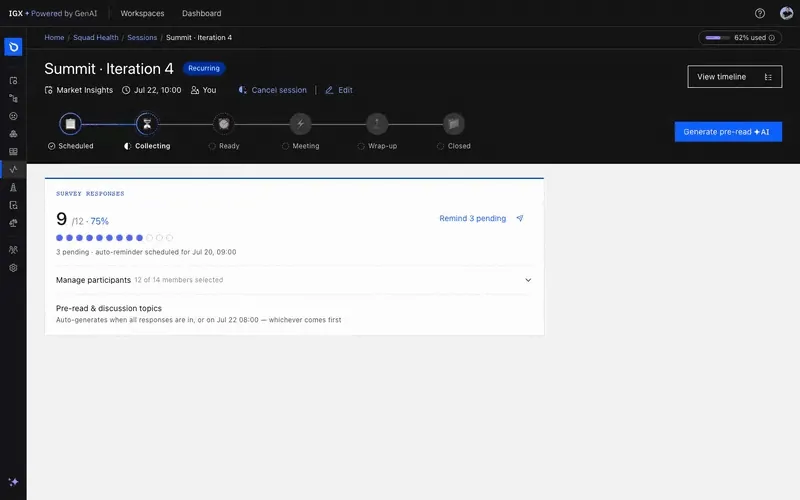Open the help question mark icon
Image resolution: width=800 pixels, height=500 pixels.
click(x=760, y=13)
